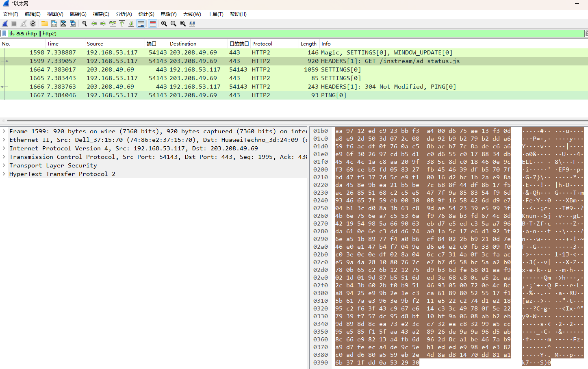Open capture options gear icon
The image size is (588, 369).
point(33,24)
